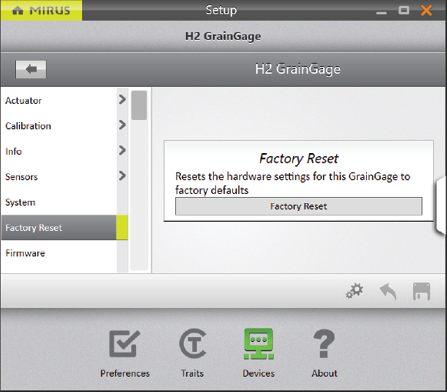The height and width of the screenshot is (392, 447).
Task: Click the Factory Reset button
Action: click(299, 207)
